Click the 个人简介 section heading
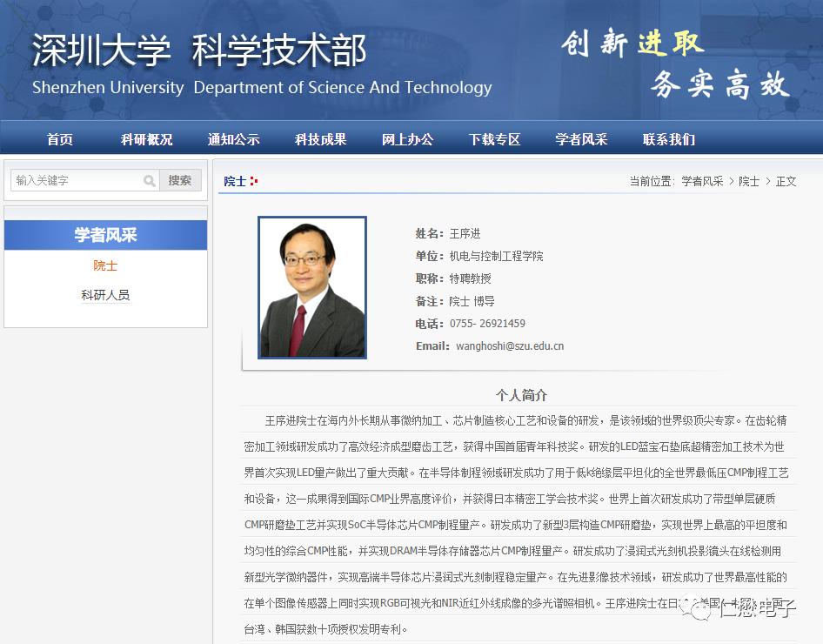This screenshot has width=823, height=644. tap(521, 395)
